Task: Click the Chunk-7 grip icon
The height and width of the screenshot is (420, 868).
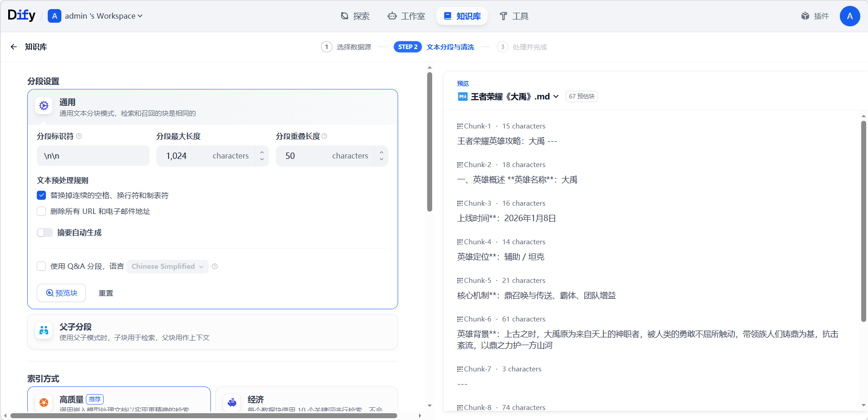Action: (x=460, y=369)
